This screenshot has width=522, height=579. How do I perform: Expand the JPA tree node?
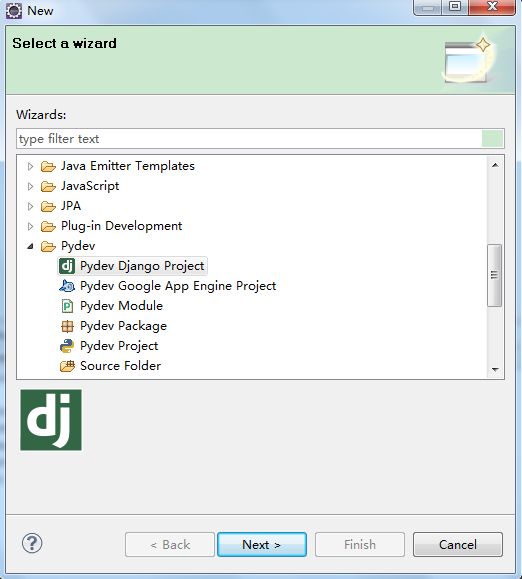click(x=30, y=206)
